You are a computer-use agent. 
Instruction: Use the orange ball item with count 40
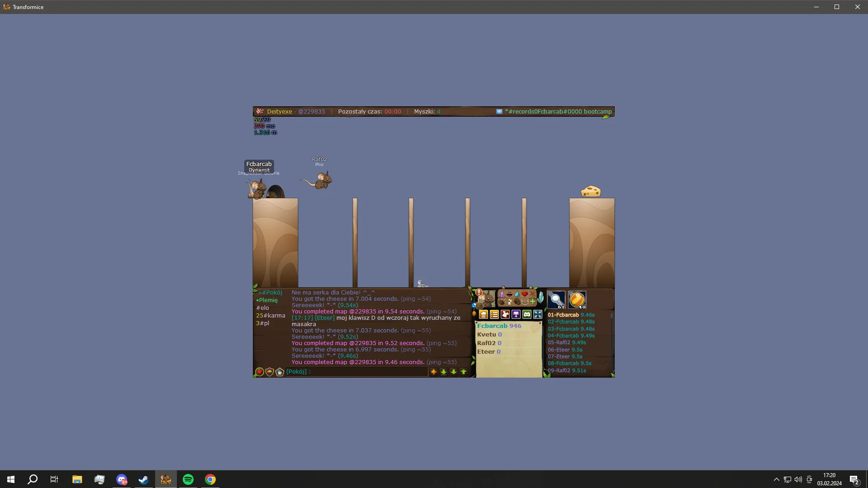click(x=577, y=300)
